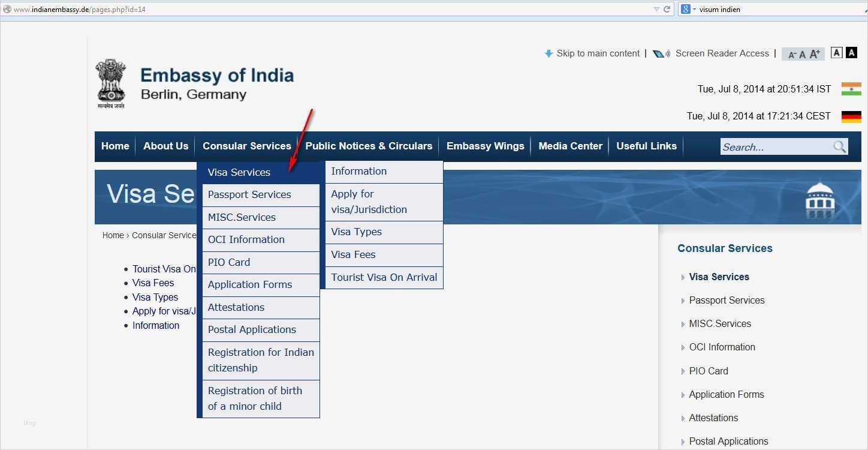Select Information in the Visa submenu

click(x=384, y=172)
